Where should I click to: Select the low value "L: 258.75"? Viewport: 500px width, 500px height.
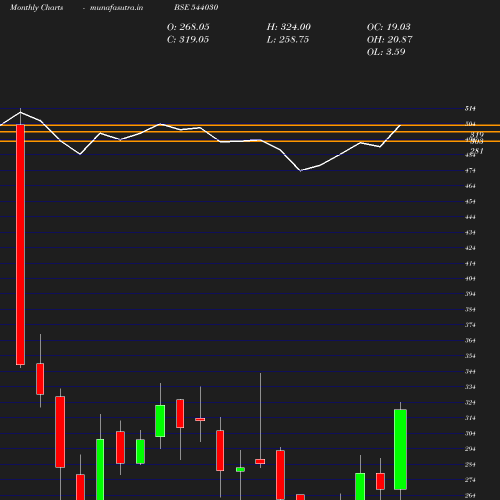(288, 40)
